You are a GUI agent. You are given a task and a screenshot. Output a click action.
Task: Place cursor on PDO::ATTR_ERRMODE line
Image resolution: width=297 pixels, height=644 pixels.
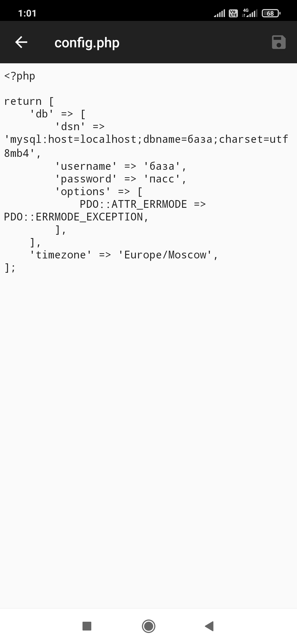click(143, 204)
